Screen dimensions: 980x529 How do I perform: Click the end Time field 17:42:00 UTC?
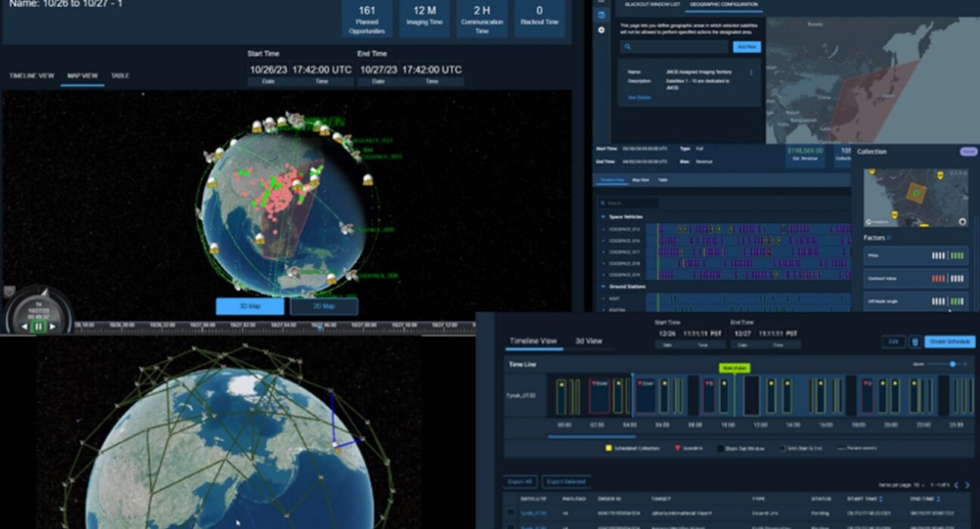[x=432, y=70]
